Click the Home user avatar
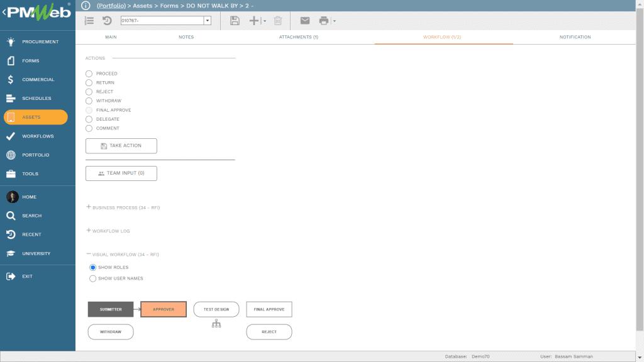 tap(13, 197)
